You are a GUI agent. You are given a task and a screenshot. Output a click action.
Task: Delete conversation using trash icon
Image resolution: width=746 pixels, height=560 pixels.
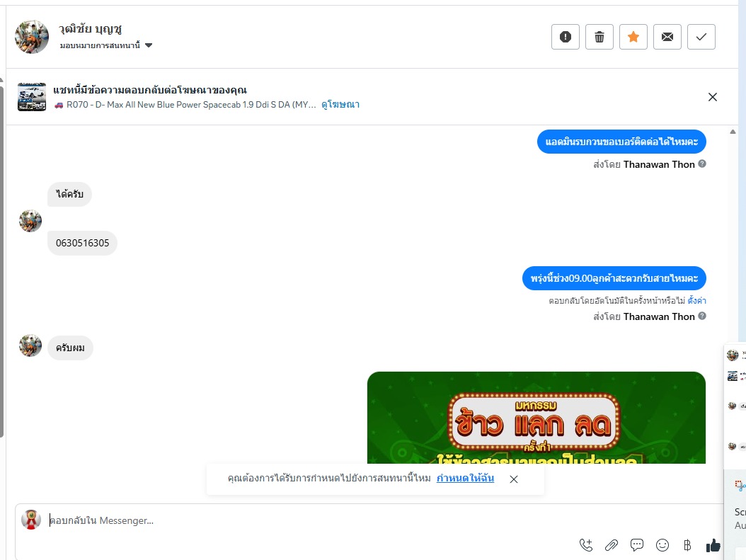[599, 37]
